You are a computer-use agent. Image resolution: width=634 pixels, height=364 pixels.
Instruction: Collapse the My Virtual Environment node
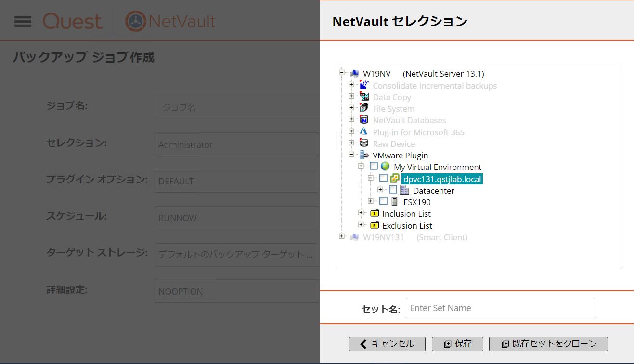click(361, 166)
